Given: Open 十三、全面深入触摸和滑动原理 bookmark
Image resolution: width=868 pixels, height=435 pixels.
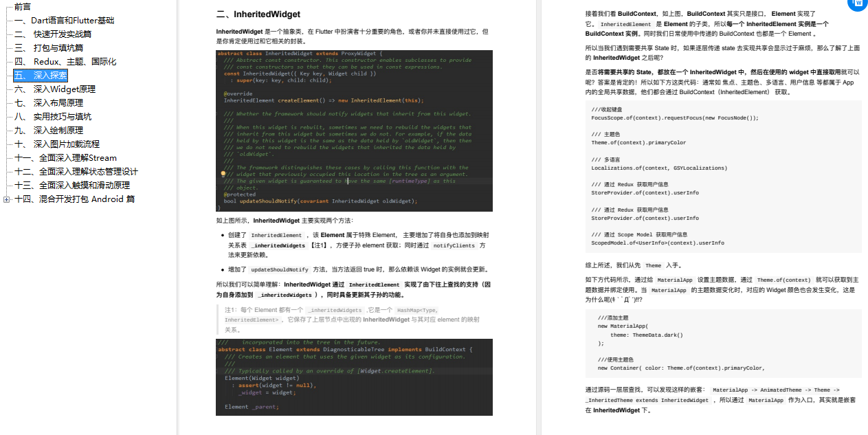Looking at the screenshot, I should [x=72, y=186].
